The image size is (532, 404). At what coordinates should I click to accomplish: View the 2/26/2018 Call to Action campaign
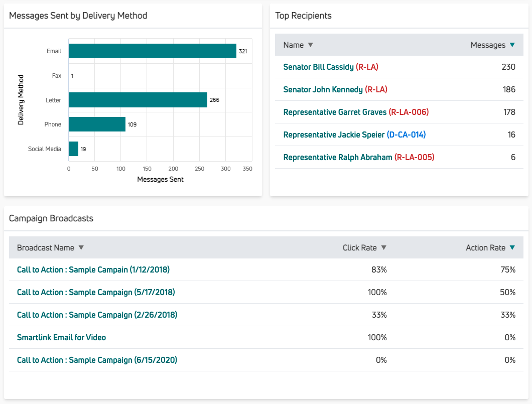[96, 315]
